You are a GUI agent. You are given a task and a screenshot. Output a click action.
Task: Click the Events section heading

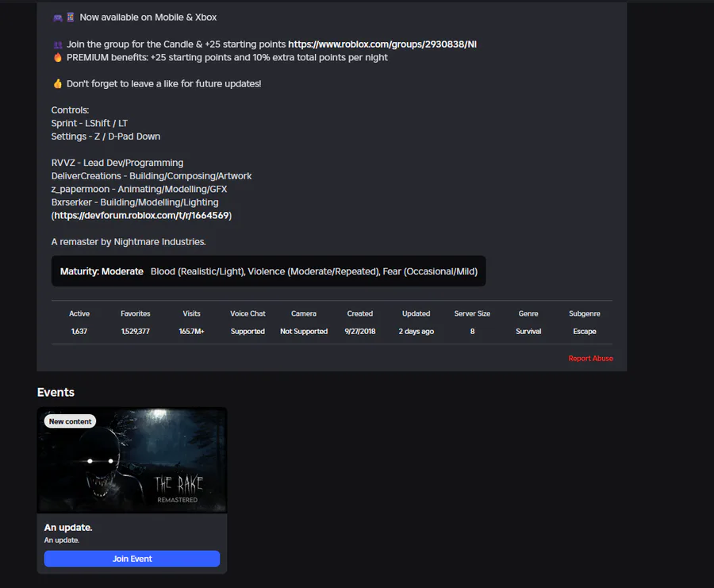click(x=56, y=393)
